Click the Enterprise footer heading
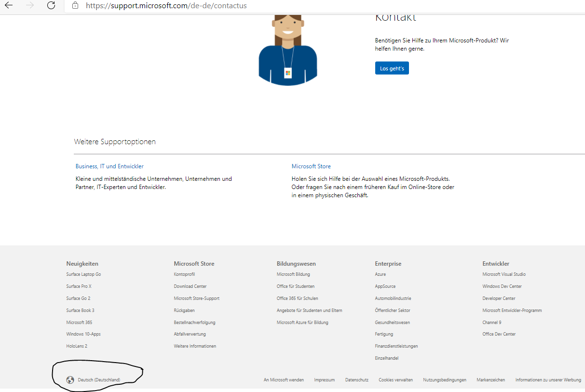The height and width of the screenshot is (392, 585). [x=388, y=264]
